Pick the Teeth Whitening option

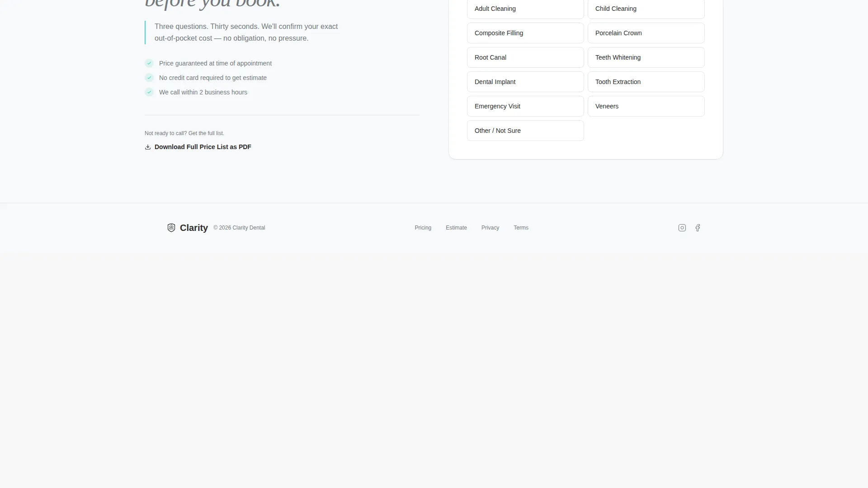tap(646, 57)
